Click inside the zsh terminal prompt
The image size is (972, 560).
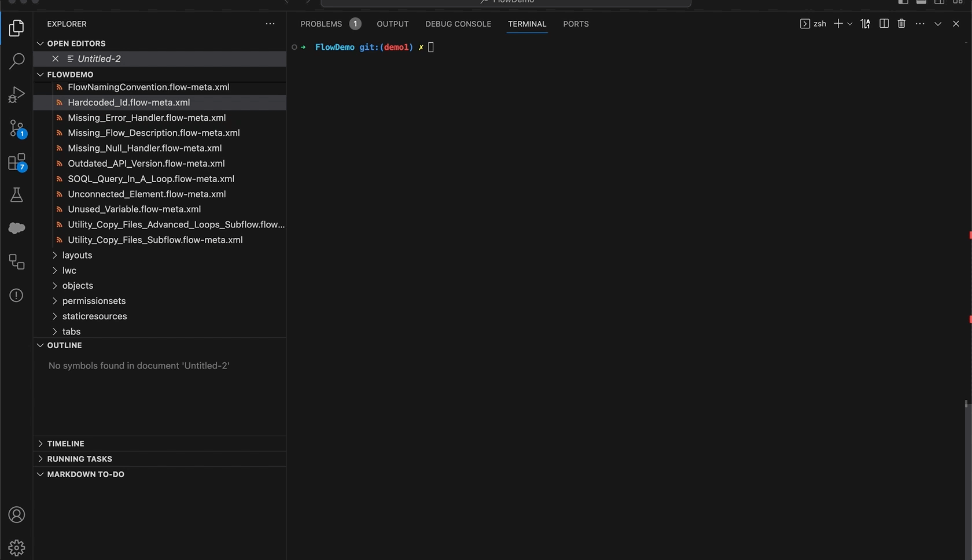521,47
